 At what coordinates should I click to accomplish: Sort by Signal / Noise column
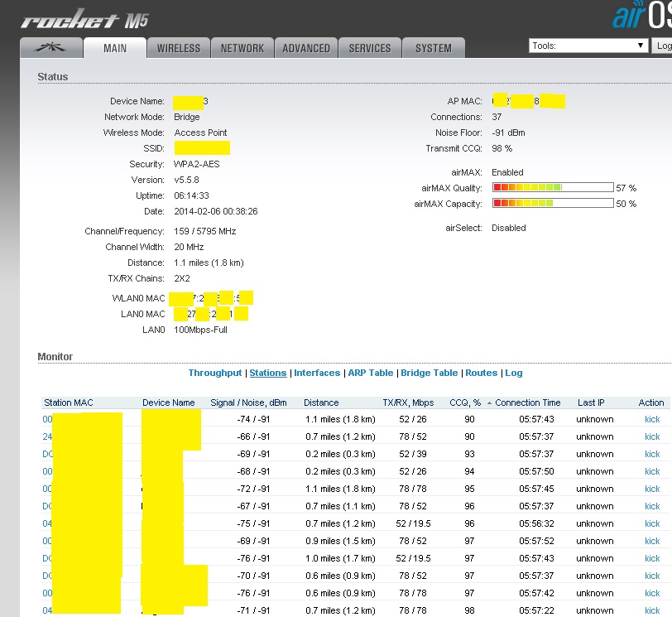point(248,402)
